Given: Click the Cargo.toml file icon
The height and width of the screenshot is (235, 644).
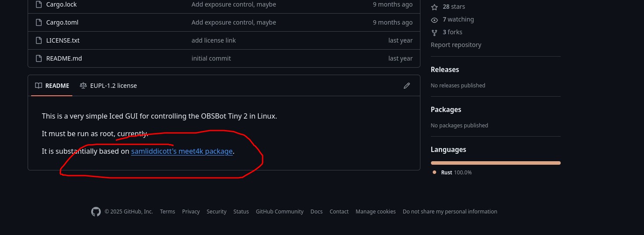Looking at the screenshot, I should (38, 22).
